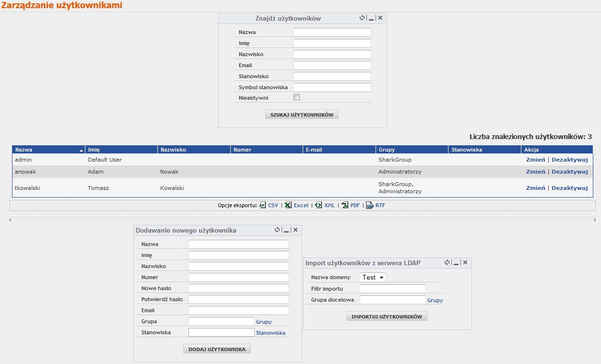Click Dezaktywuj for user tkowalski
This screenshot has width=601, height=364.
(x=569, y=188)
